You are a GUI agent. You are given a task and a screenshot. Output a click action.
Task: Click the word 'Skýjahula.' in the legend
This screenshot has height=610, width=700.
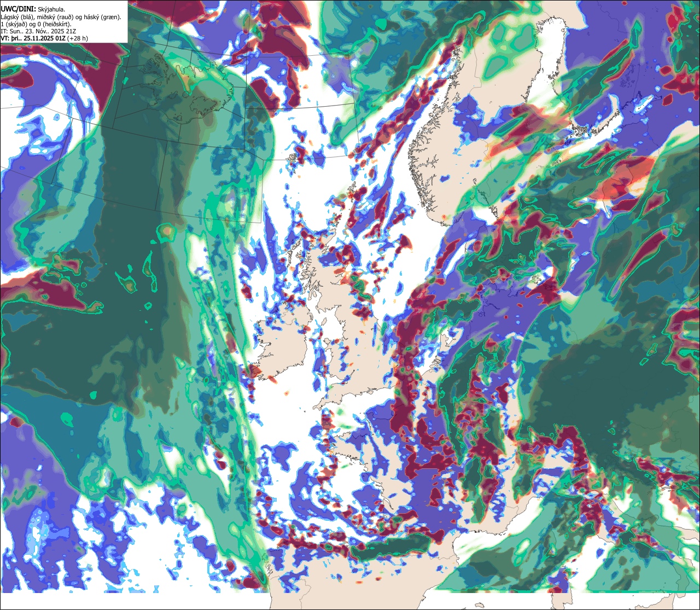51,10
